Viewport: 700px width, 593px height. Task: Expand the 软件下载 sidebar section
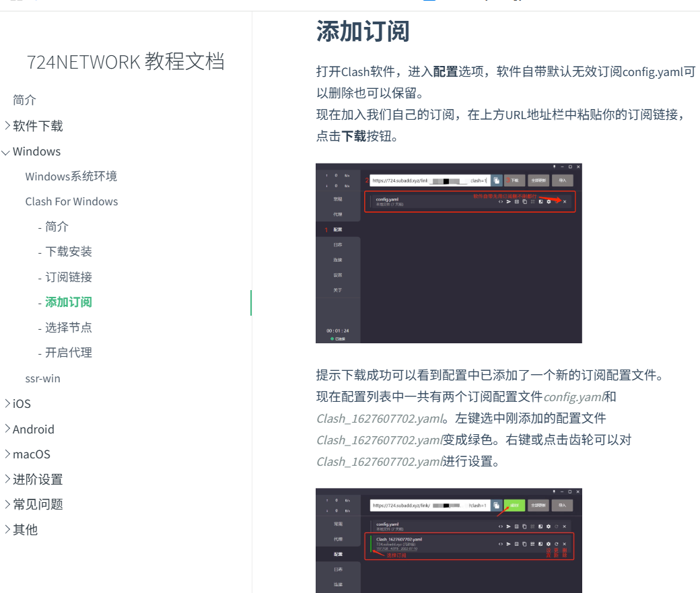pyautogui.click(x=38, y=126)
